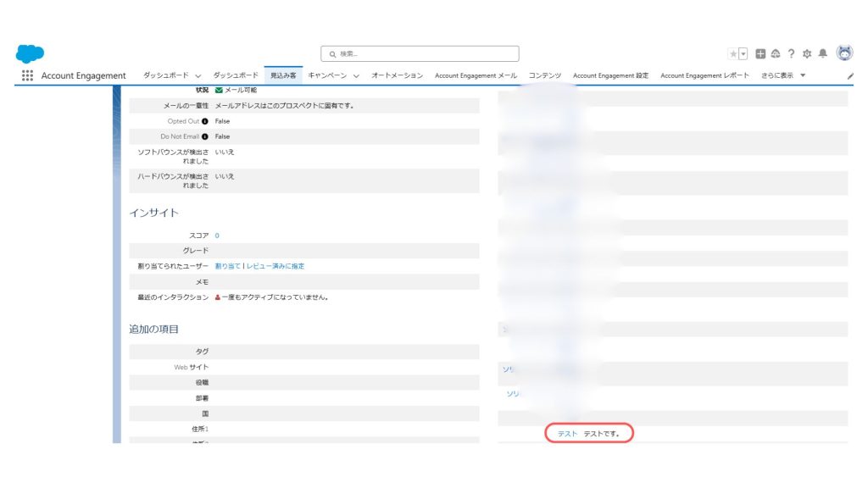Screen dimensions: 868x488
Task: Go to Account Engagement レポート tab
Action: [704, 75]
